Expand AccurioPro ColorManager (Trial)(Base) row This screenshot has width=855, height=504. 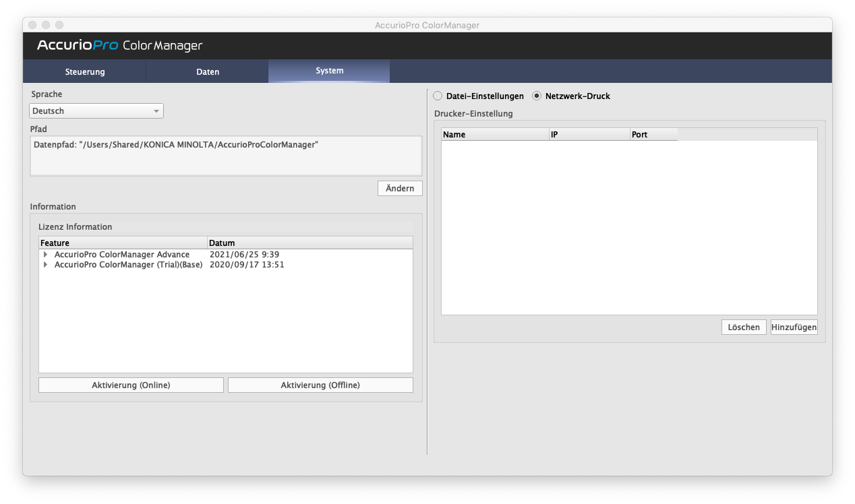(46, 265)
